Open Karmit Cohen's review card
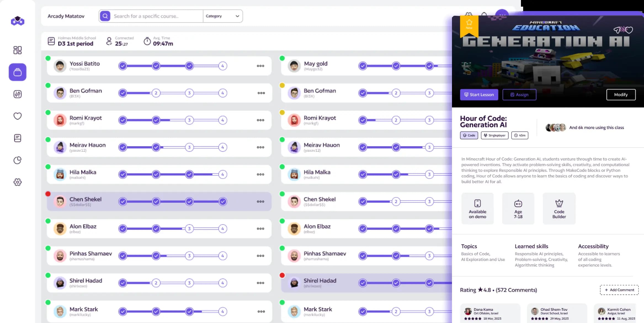The width and height of the screenshot is (644, 323). [x=615, y=313]
